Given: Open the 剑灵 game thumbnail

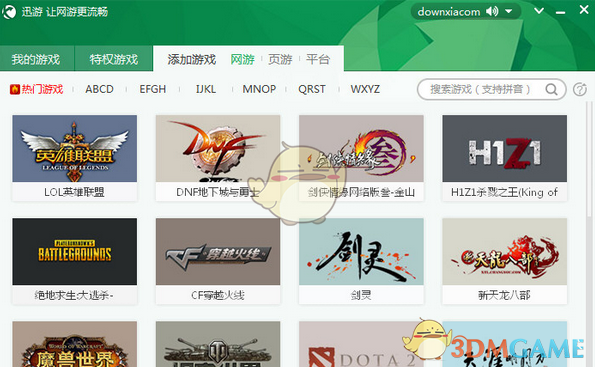Looking at the screenshot, I should 361,252.
